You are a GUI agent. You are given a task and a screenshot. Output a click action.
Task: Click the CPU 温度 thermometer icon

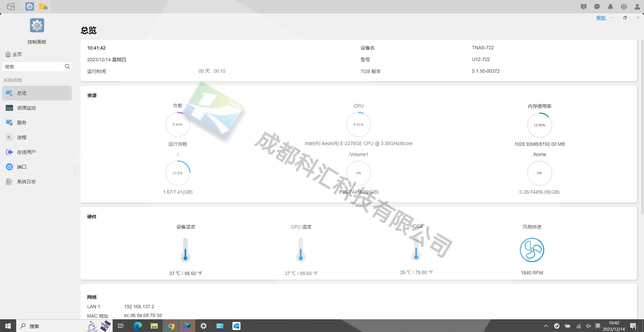pyautogui.click(x=301, y=250)
